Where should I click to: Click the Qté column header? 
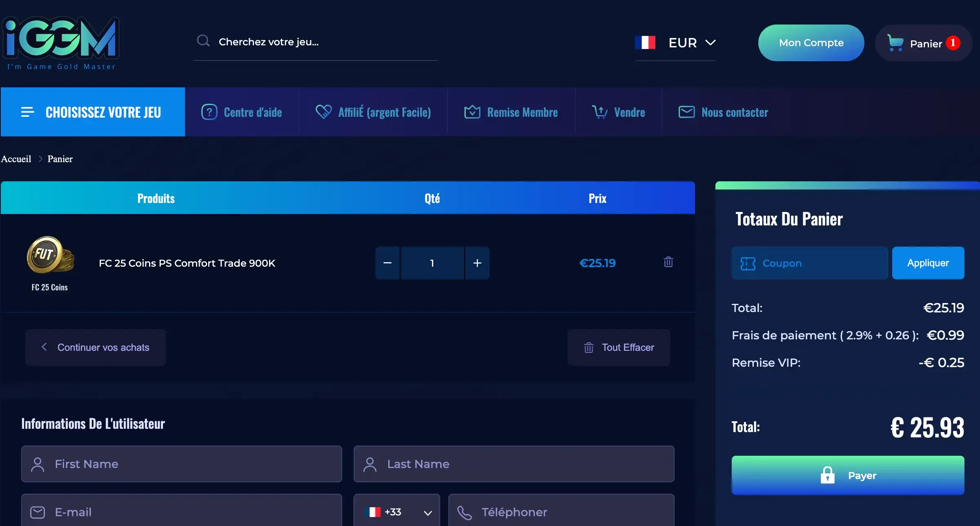[432, 198]
